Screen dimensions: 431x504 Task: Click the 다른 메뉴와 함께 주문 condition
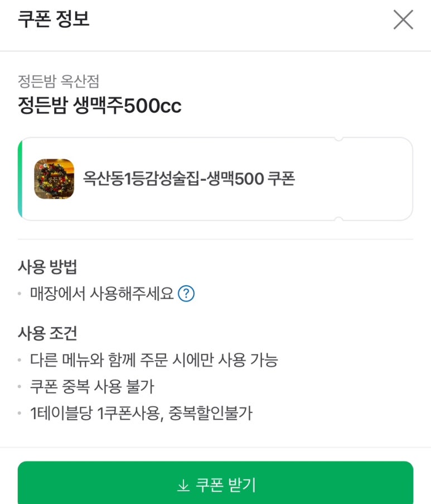coord(154,360)
